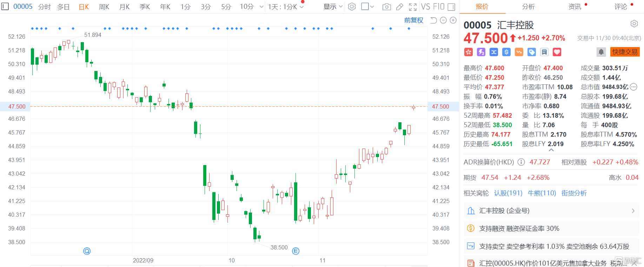
Task: Expand the 显示 dropdown menu
Action: click(333, 7)
